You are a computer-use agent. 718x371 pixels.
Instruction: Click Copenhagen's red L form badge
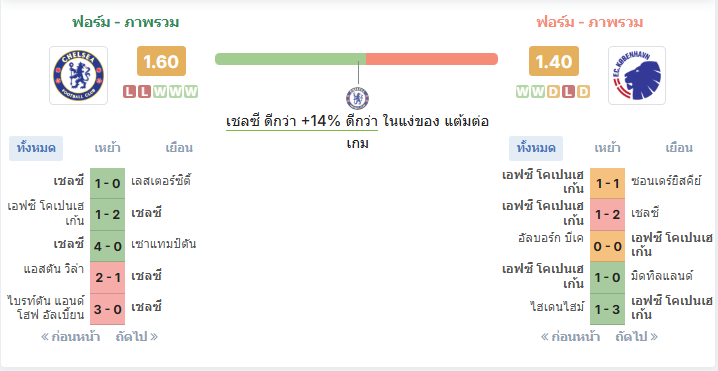pos(568,92)
